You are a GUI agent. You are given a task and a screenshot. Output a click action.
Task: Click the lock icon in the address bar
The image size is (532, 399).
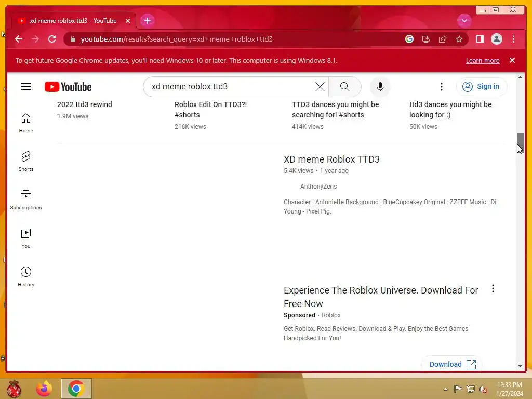pos(72,39)
